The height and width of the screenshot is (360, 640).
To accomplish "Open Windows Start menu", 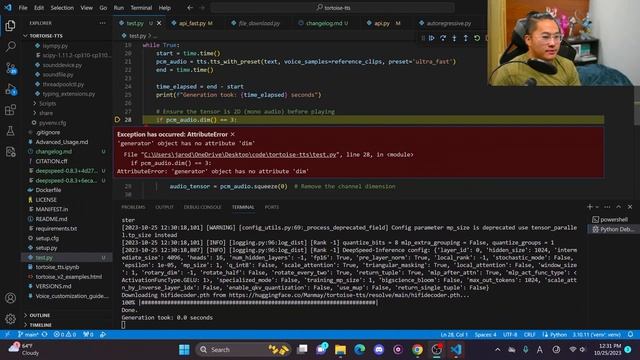I will [x=184, y=349].
